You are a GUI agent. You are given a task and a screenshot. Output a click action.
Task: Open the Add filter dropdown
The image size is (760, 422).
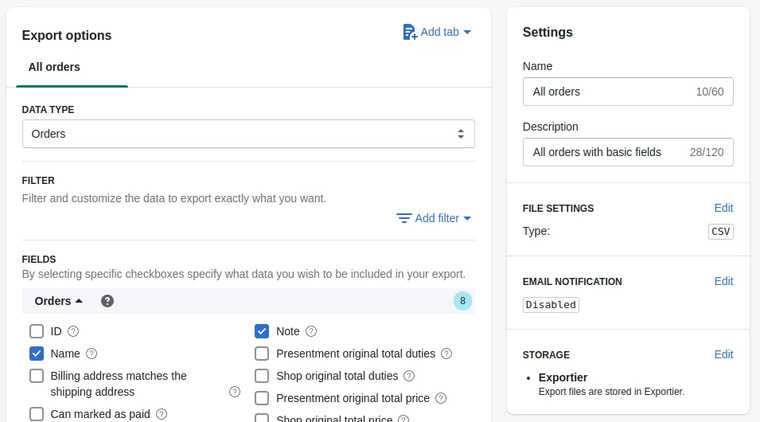434,218
